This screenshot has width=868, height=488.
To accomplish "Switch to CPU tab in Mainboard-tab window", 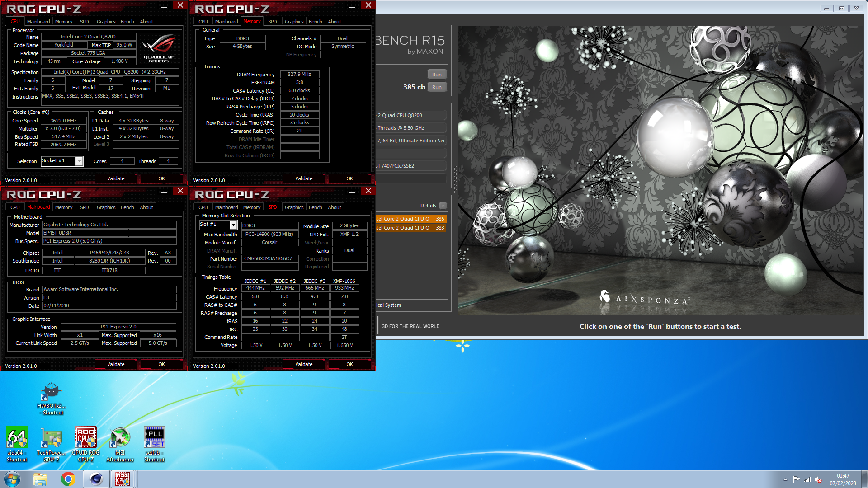I will (x=15, y=207).
